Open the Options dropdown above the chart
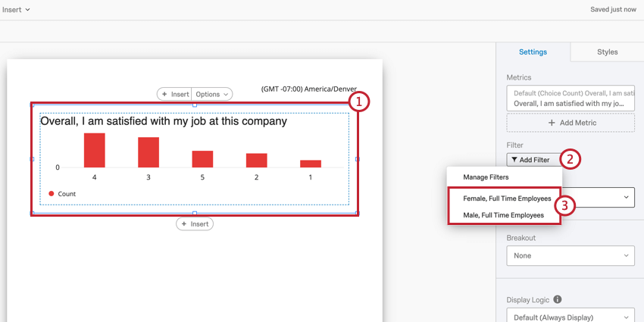This screenshot has width=644, height=322. click(212, 94)
